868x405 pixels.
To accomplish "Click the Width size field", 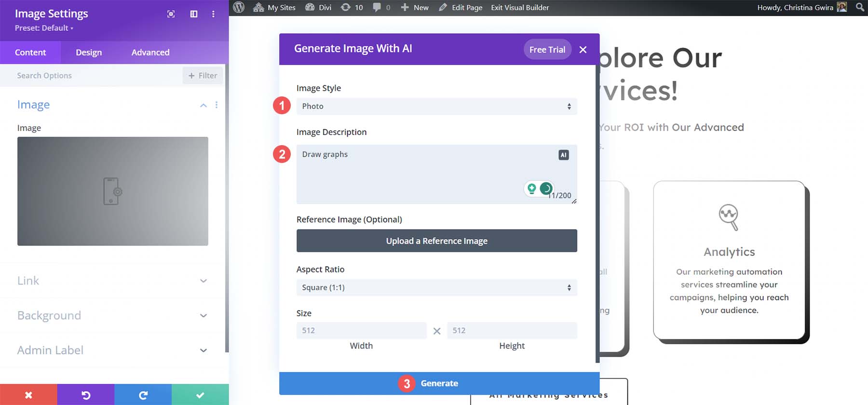I will (x=362, y=331).
